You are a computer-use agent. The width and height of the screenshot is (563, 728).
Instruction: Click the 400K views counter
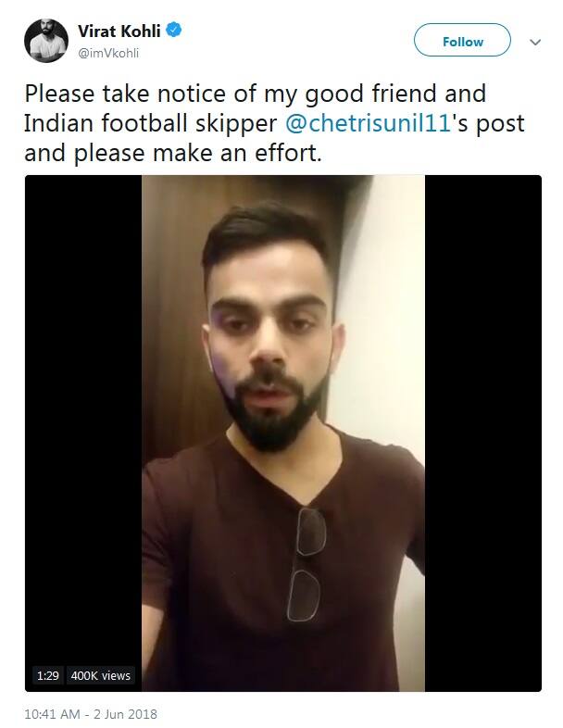[x=100, y=675]
